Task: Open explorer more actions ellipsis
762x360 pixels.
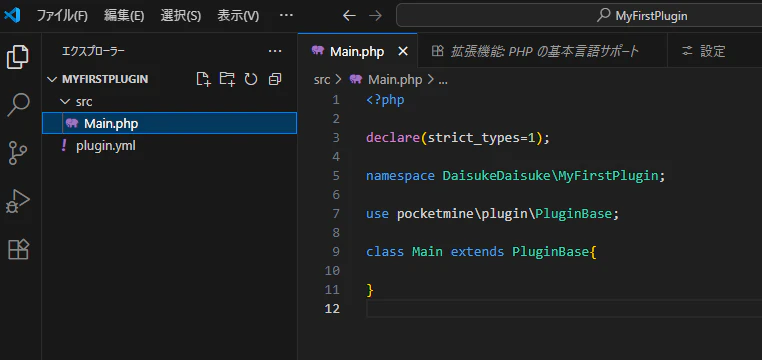Action: tap(275, 51)
